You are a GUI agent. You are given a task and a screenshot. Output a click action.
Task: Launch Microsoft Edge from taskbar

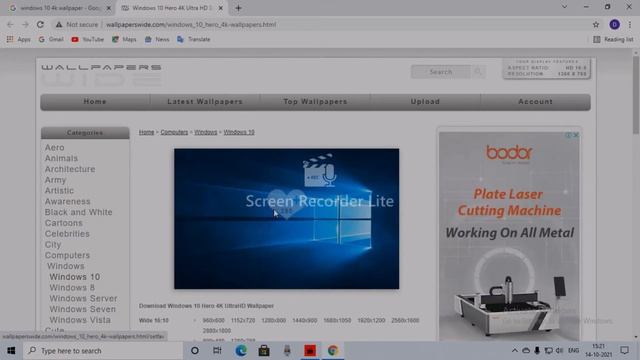click(x=241, y=351)
